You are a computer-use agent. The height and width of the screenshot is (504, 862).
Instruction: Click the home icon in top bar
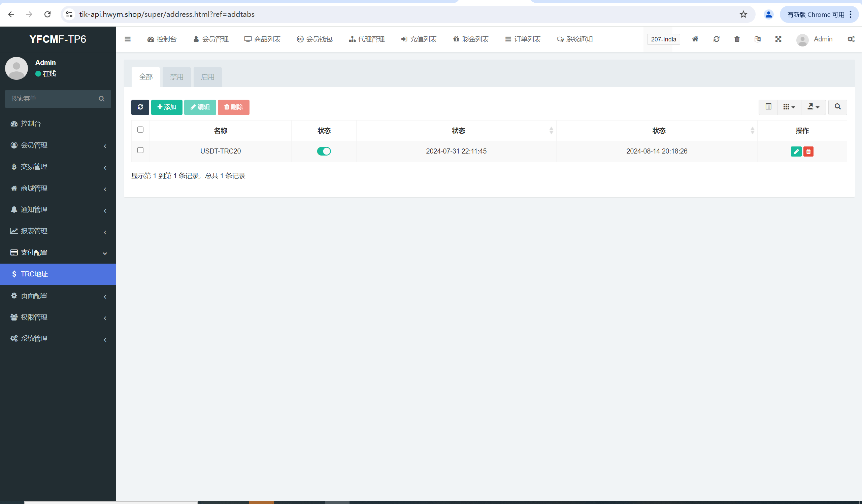tap(695, 39)
